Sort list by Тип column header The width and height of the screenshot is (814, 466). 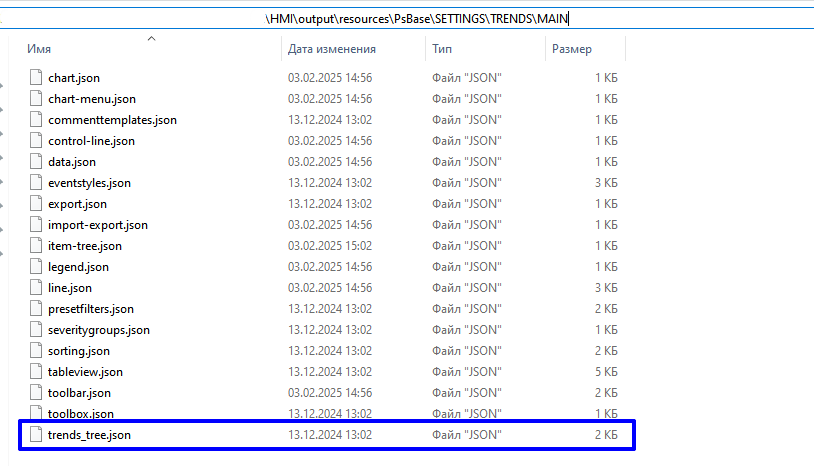442,49
